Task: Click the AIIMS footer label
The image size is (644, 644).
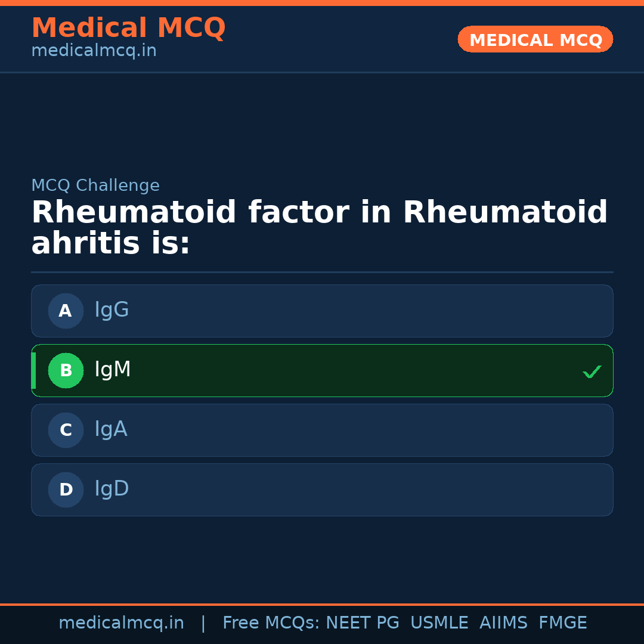Action: [503, 623]
